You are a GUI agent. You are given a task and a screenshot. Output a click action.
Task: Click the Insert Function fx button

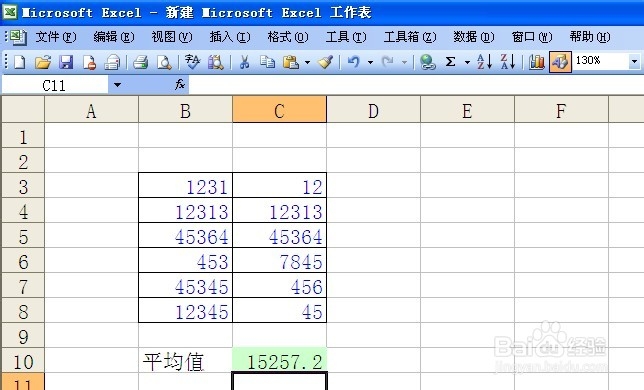pyautogui.click(x=180, y=85)
